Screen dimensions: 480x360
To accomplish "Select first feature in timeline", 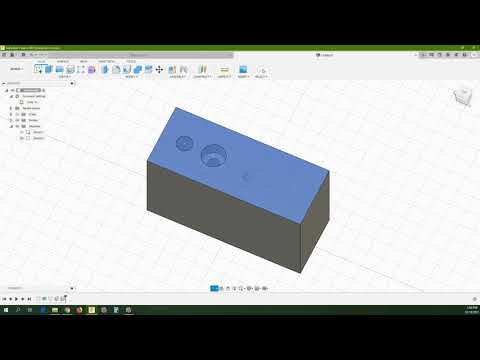I will click(x=38, y=299).
